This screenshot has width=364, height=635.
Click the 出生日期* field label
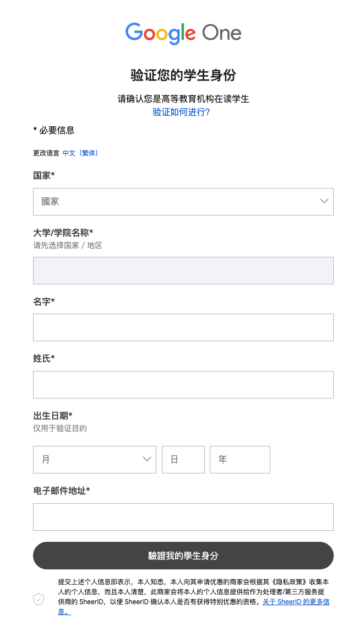click(52, 416)
